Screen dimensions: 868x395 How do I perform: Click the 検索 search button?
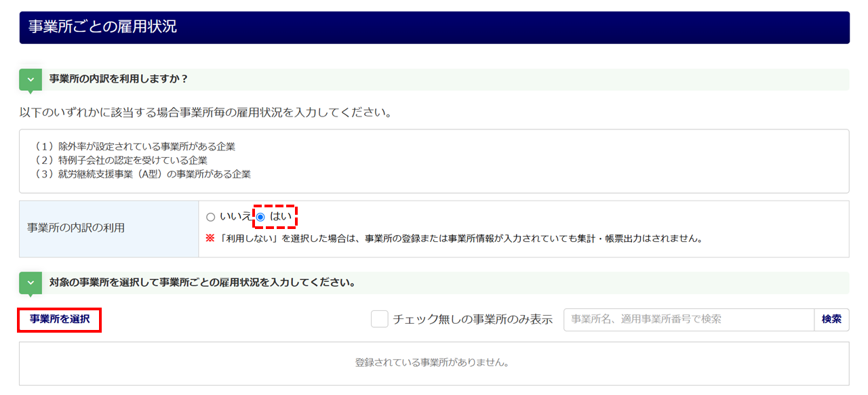pyautogui.click(x=831, y=319)
